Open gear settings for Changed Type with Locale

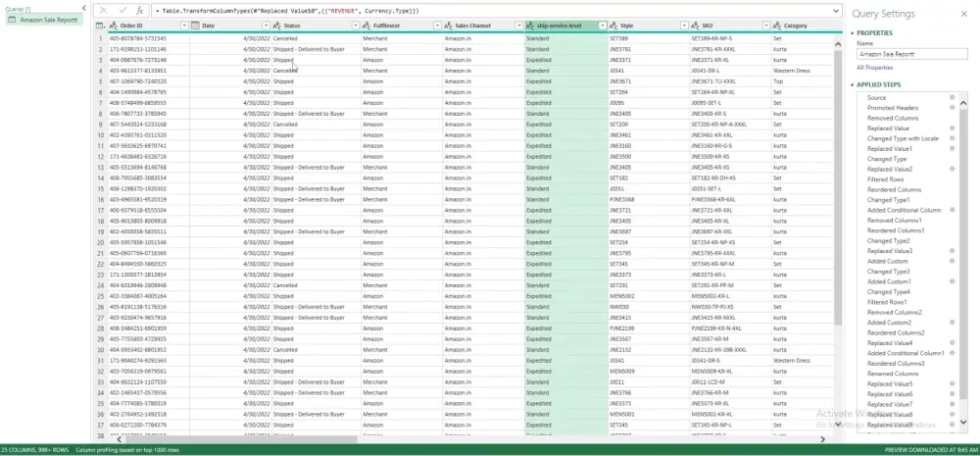pos(952,138)
